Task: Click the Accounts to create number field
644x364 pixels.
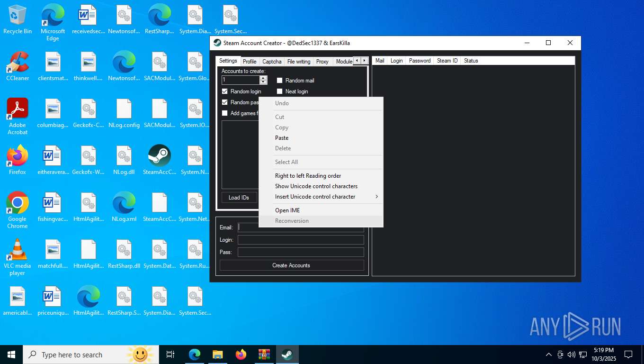Action: click(x=241, y=80)
